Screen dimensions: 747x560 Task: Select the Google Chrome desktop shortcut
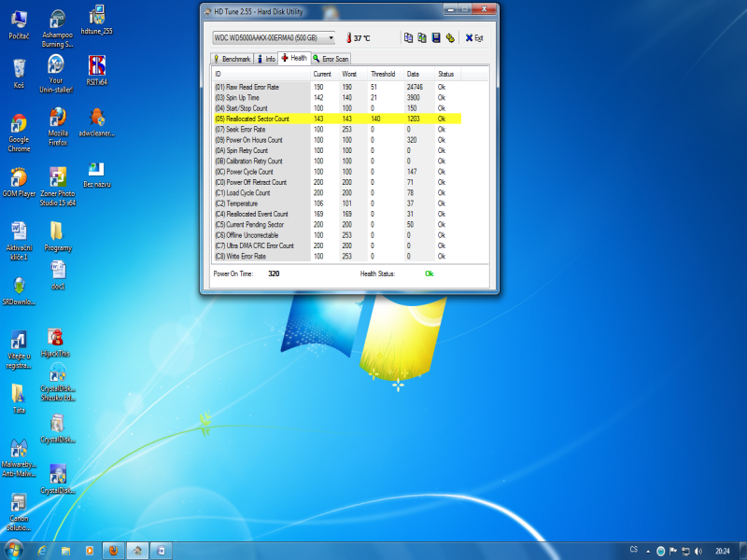click(19, 133)
